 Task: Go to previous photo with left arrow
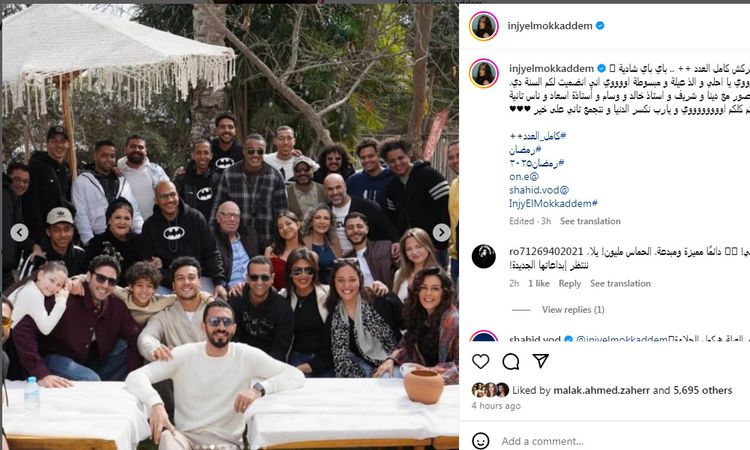point(19,233)
